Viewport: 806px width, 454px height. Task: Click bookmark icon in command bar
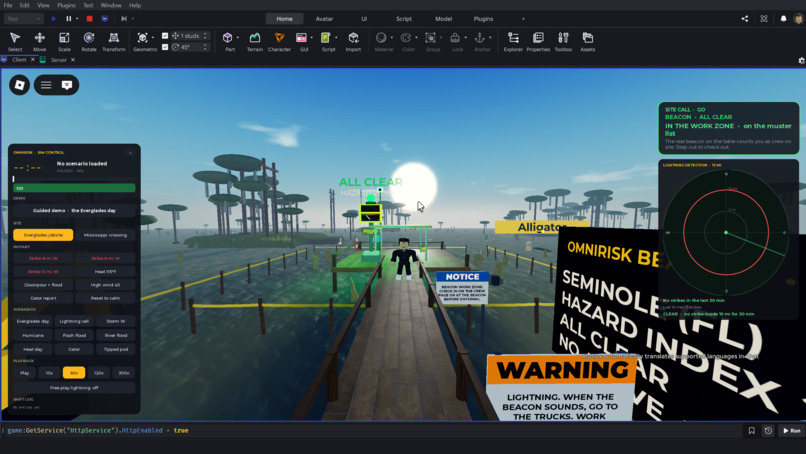(x=752, y=430)
